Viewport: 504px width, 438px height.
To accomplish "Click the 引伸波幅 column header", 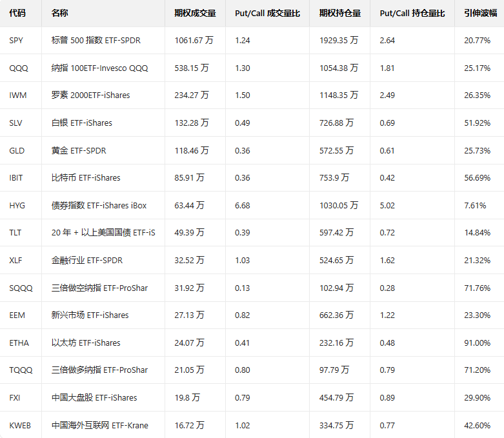I will click(481, 13).
